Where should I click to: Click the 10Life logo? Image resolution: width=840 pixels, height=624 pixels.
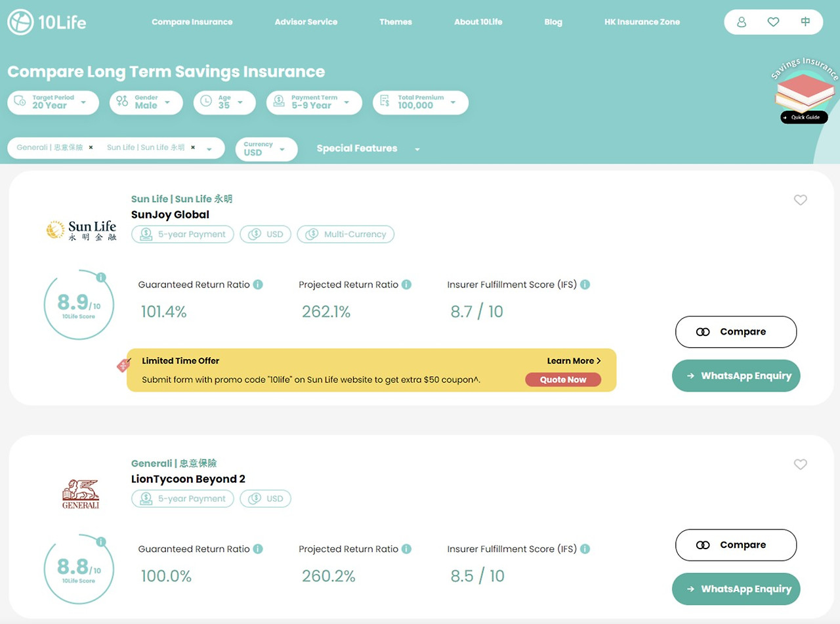tap(47, 22)
